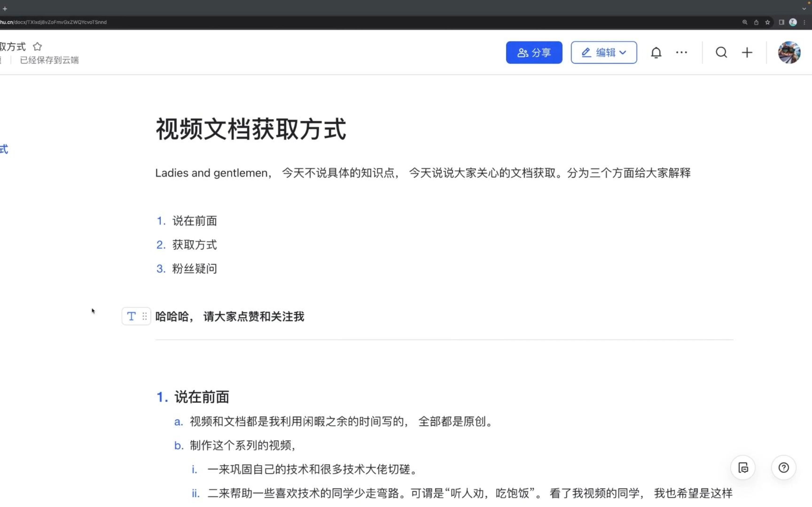This screenshot has width=812, height=507.
Task: Click the T text-style icon beside 哈哈哈
Action: tap(131, 316)
